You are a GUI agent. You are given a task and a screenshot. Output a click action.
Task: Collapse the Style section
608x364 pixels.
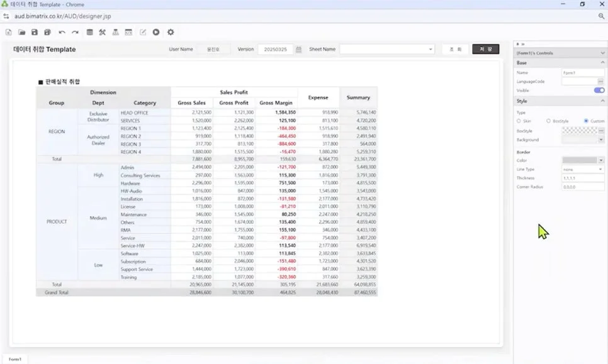click(602, 101)
